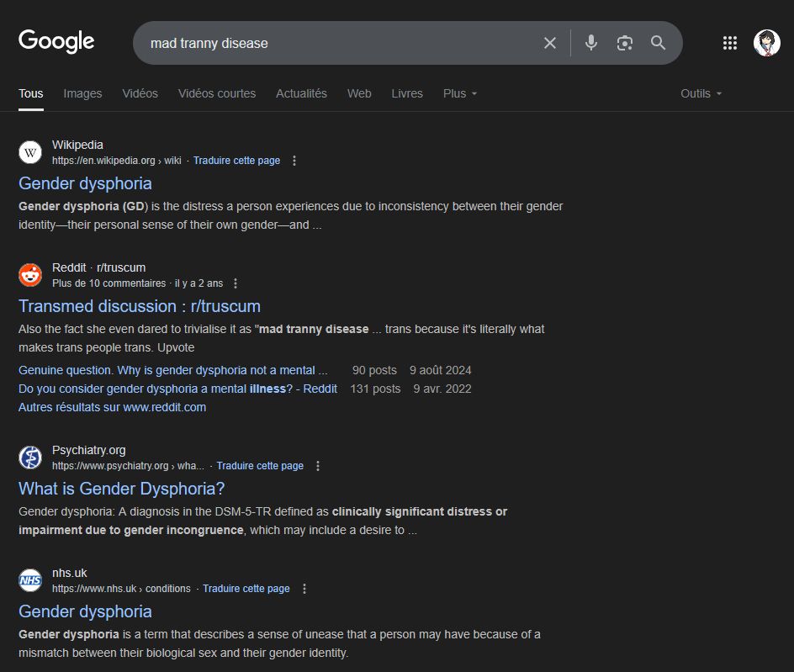
Task: Click the Reddit · r/truscum source label
Action: [98, 267]
